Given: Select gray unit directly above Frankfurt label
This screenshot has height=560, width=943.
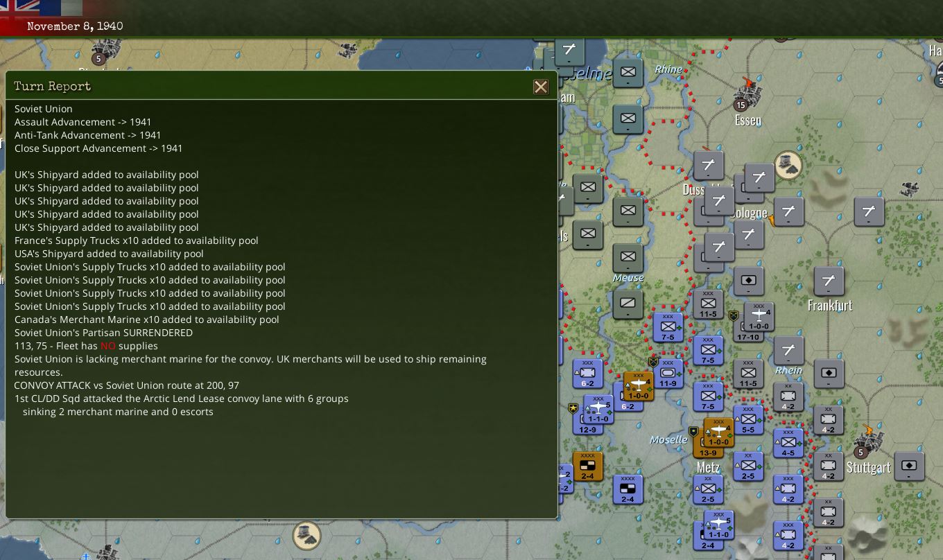Looking at the screenshot, I should (x=829, y=283).
